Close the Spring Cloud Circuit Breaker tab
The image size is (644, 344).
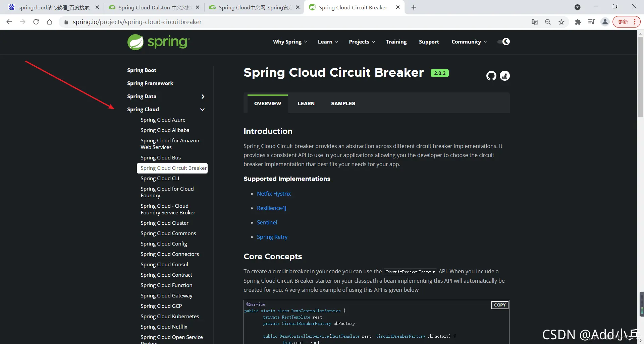click(398, 7)
